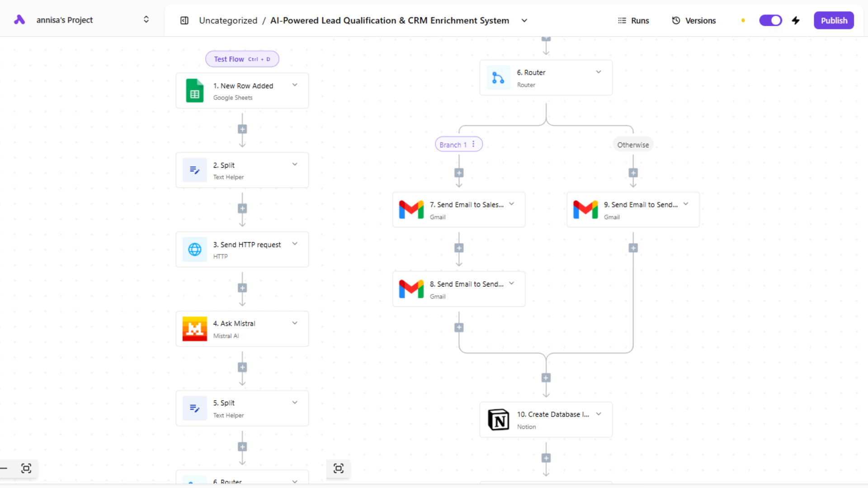Open the Branch 1 three-dot menu
The width and height of the screenshot is (868, 488).
click(x=473, y=144)
